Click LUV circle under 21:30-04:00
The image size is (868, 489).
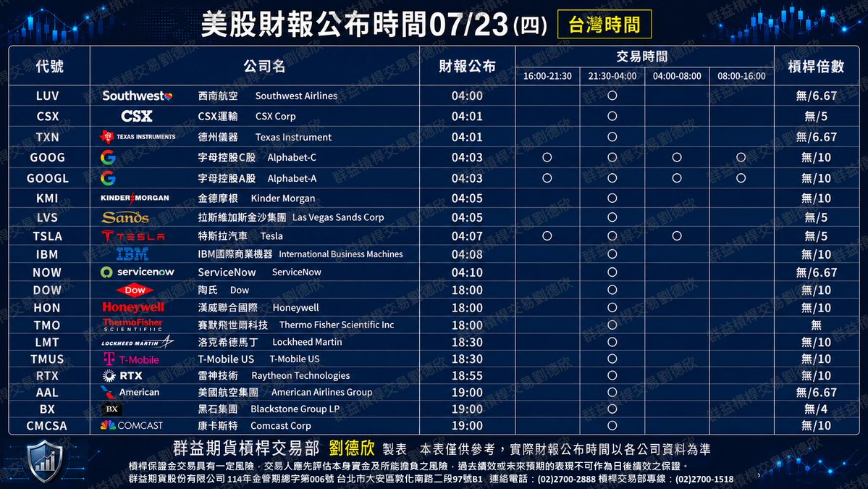point(612,95)
